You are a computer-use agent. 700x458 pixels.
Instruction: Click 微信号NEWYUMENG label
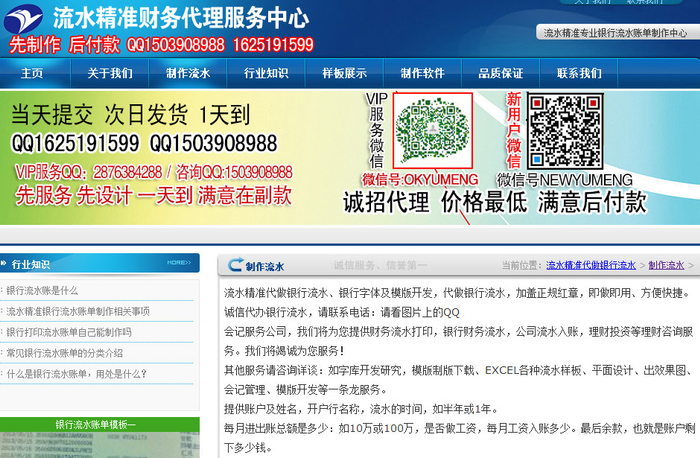(x=564, y=180)
